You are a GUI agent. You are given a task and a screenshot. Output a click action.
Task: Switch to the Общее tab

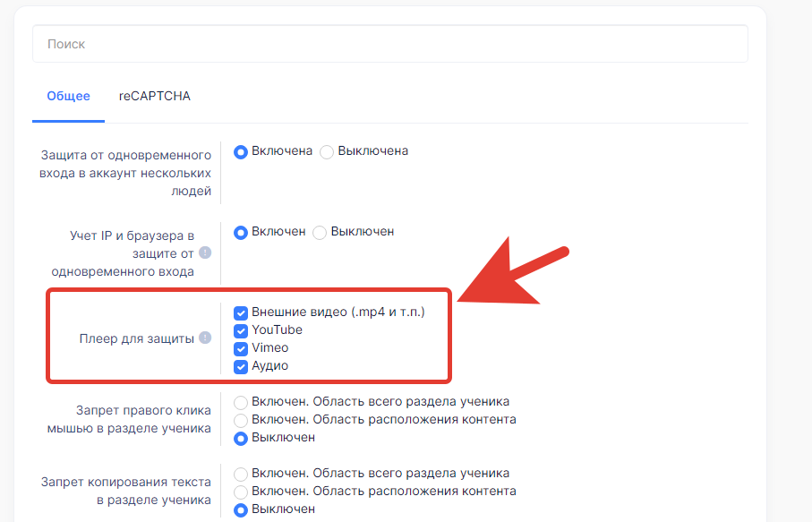[x=68, y=97]
